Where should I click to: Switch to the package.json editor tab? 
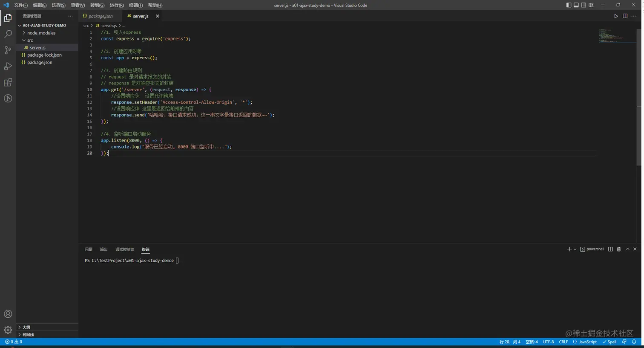coord(101,16)
